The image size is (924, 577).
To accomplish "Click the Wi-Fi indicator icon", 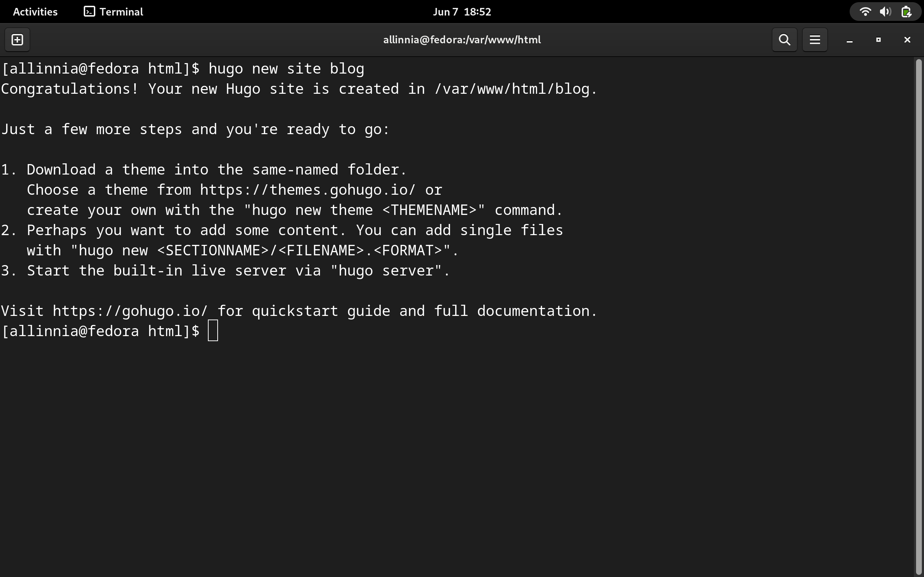I will [866, 12].
